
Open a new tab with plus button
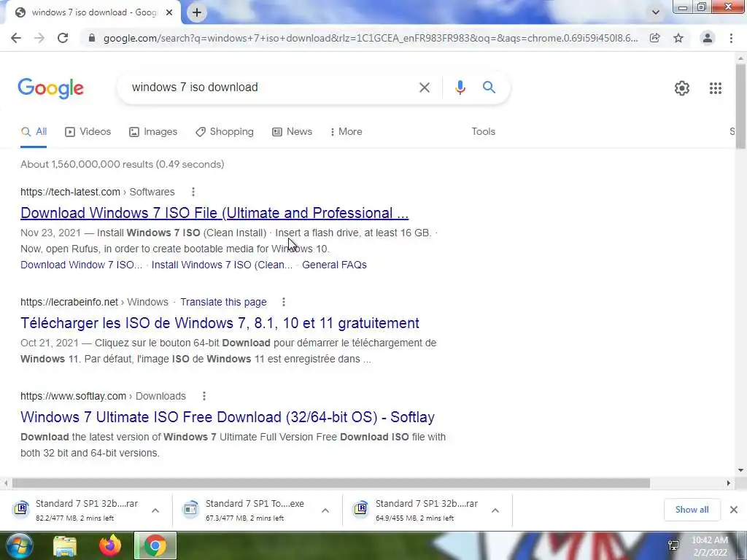[x=197, y=12]
